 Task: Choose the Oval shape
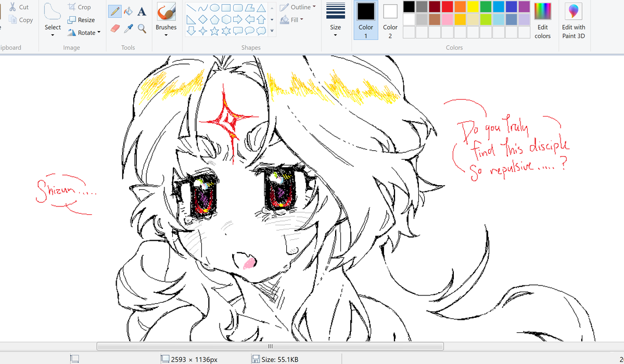tap(214, 8)
